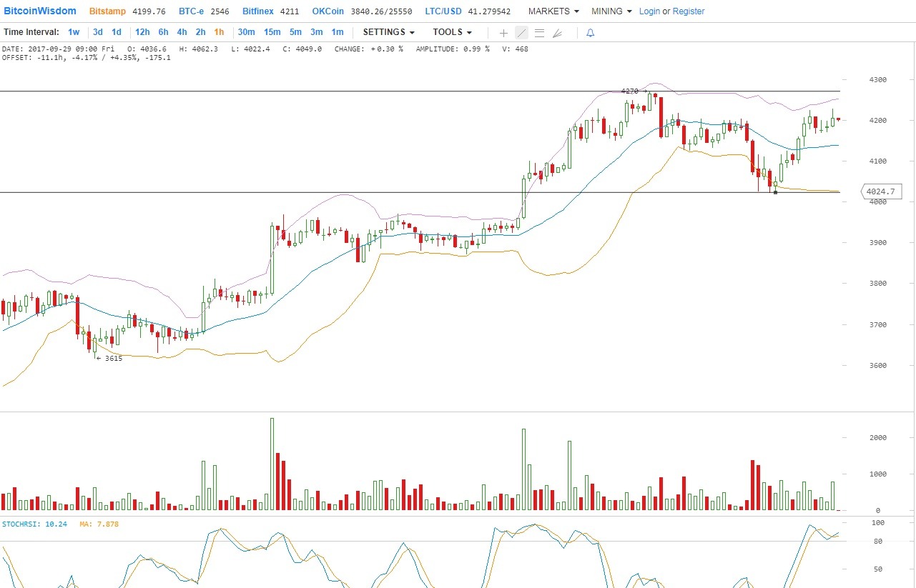916x588 pixels.
Task: Switch to 1d time interval
Action: [x=116, y=32]
